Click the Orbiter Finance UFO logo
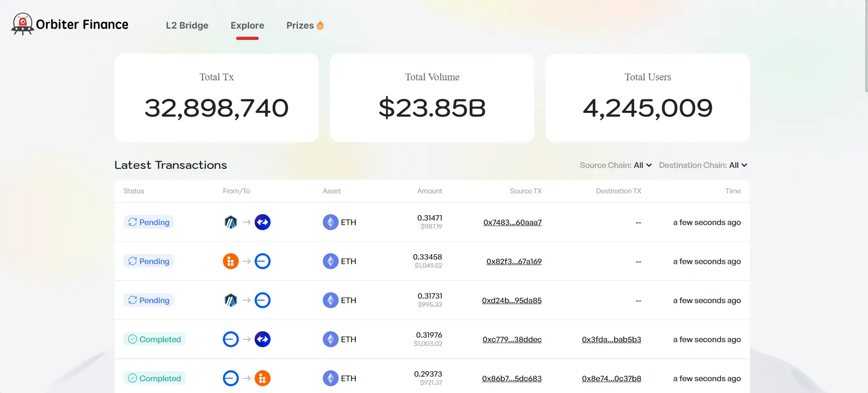 [x=22, y=24]
